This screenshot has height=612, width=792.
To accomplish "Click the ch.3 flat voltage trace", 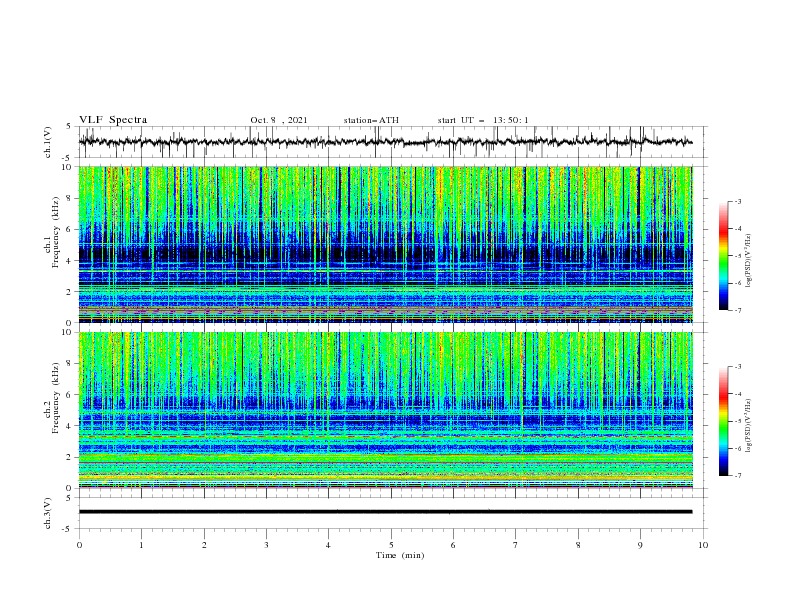I will (385, 512).
